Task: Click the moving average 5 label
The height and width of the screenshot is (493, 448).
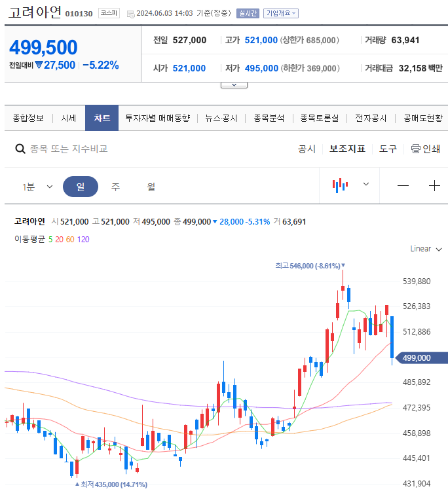Action: tap(50, 240)
